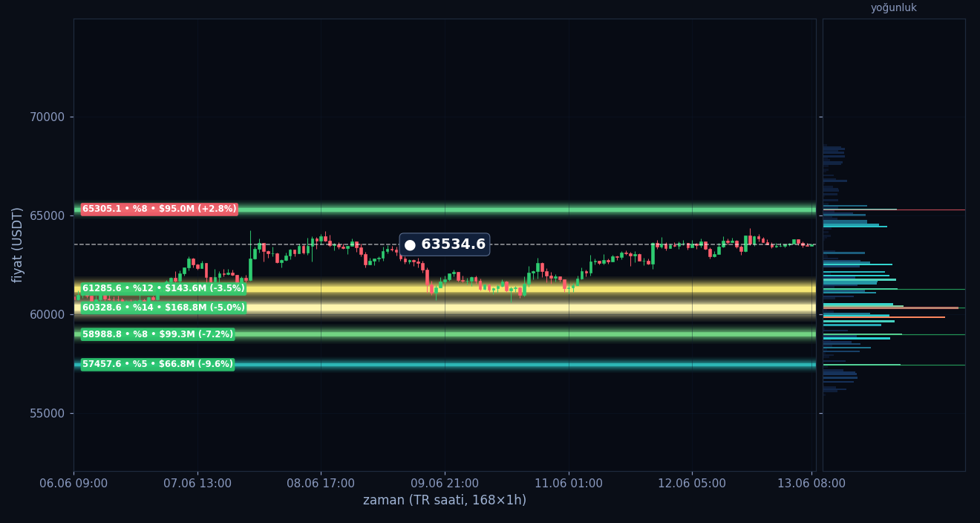The height and width of the screenshot is (523, 980).
Task: Click the longest density bar near 60328
Action: (x=891, y=308)
